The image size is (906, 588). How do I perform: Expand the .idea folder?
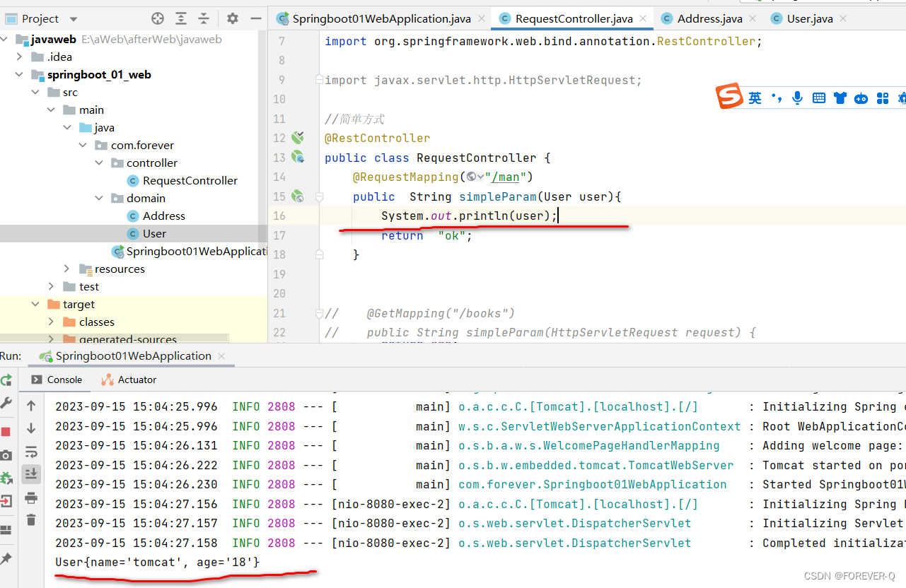tap(19, 57)
